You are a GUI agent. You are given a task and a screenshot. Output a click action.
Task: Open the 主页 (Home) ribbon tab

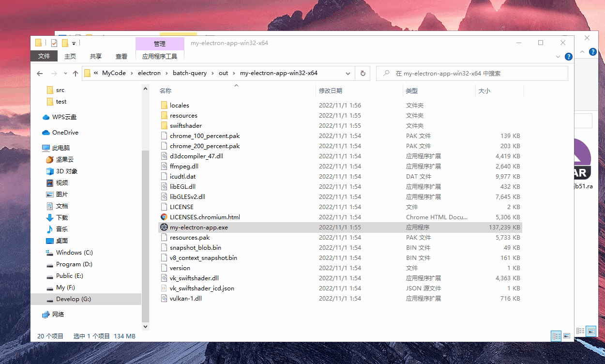tap(70, 56)
